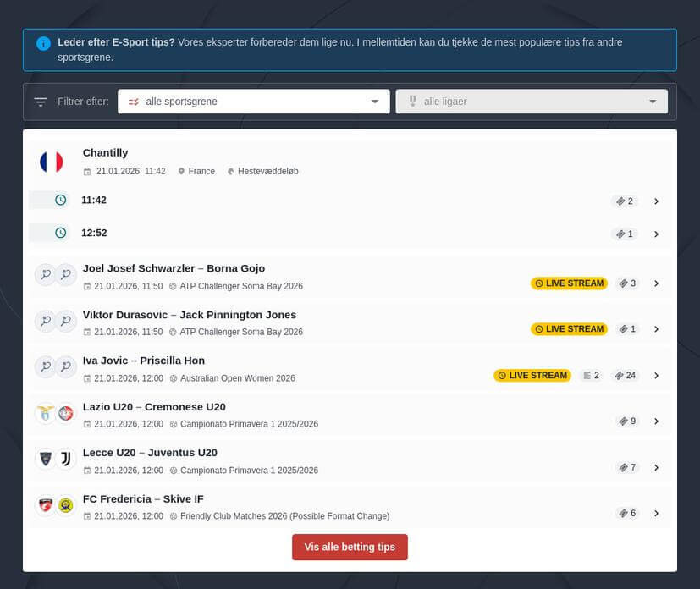Click the Juventus U20 club crest

point(64,460)
